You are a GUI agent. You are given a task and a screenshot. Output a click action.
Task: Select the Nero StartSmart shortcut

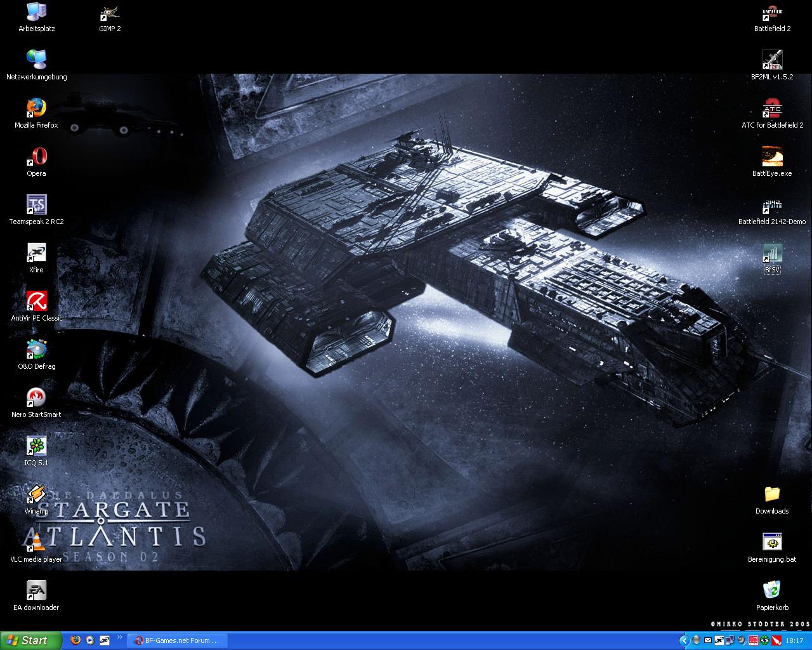[36, 404]
